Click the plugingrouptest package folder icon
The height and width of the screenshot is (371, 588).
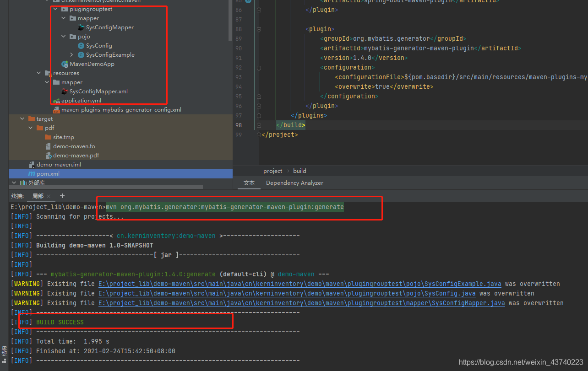65,9
